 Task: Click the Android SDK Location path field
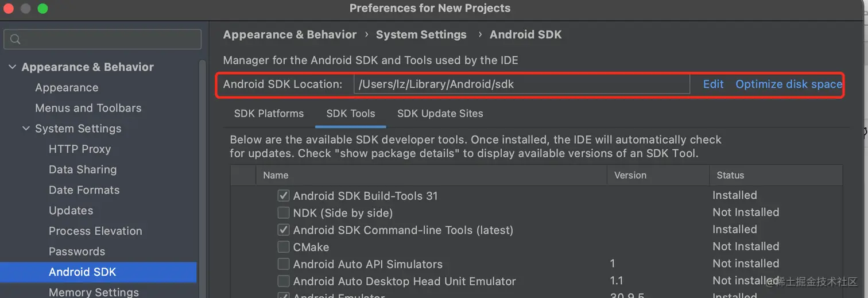point(521,84)
